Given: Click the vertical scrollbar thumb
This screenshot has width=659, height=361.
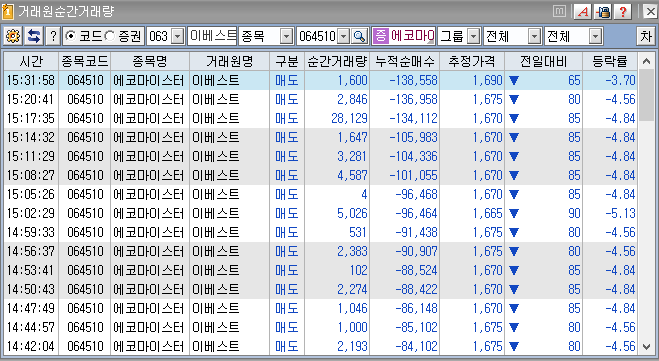Looking at the screenshot, I should pos(646,96).
